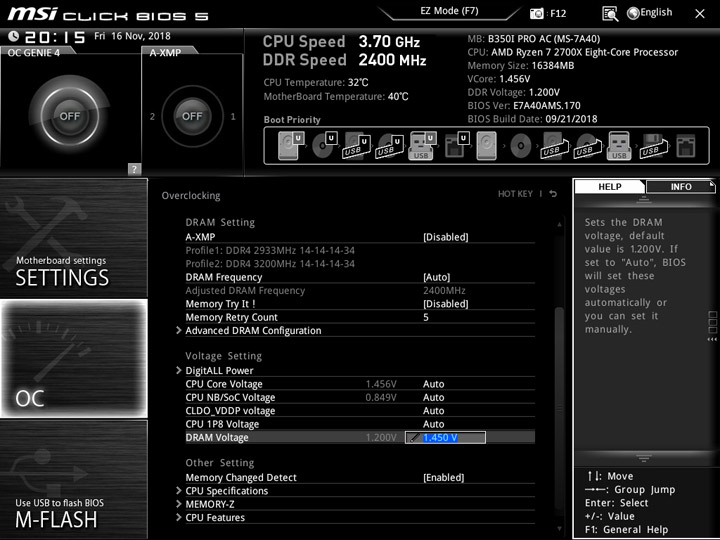This screenshot has height=540, width=720.
Task: Expand MEMORY-Z submenu
Action: 209,504
